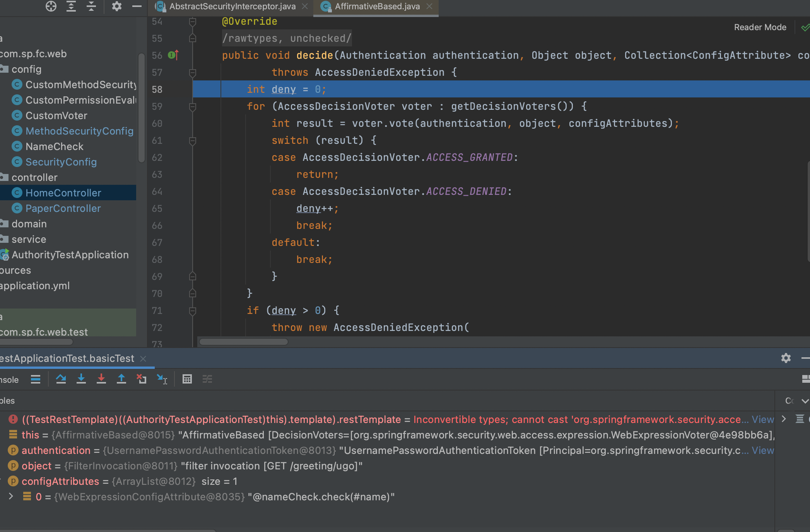
Task: Click the Drop Frame icon
Action: pos(142,379)
